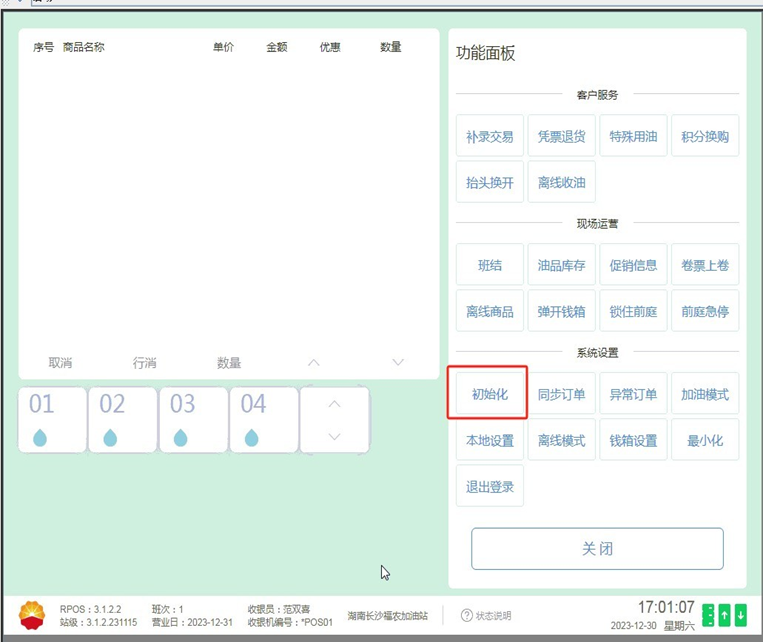Click the green up-arrow network status icon

[x=724, y=615]
